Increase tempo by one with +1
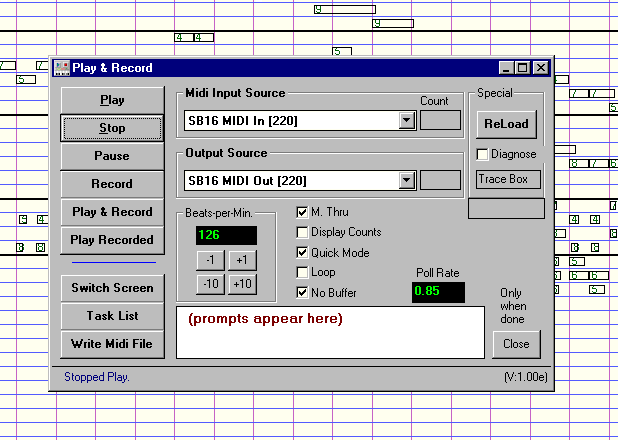 242,260
